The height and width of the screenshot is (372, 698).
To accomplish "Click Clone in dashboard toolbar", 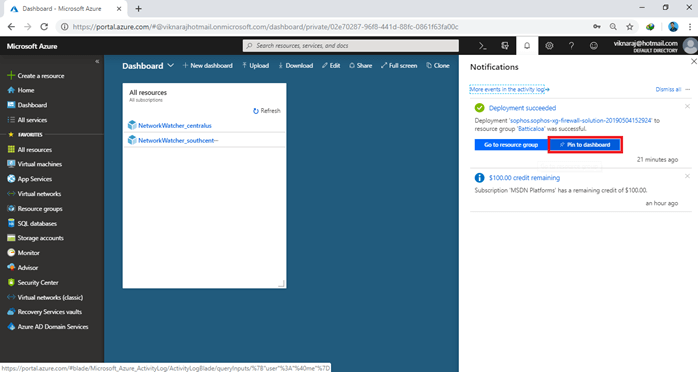I will coord(438,65).
